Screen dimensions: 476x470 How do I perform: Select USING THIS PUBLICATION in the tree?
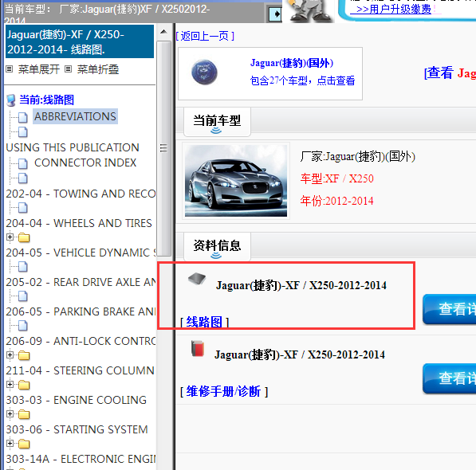coord(73,147)
